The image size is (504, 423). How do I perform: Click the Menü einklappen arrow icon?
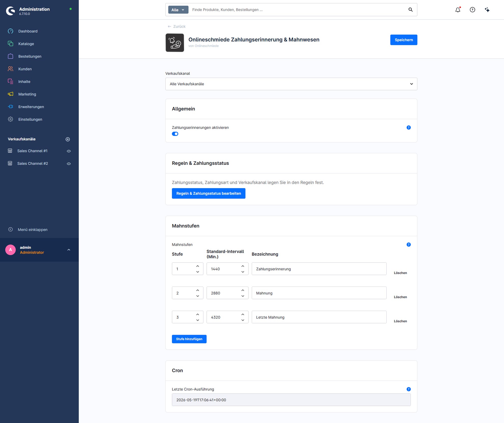click(x=10, y=229)
